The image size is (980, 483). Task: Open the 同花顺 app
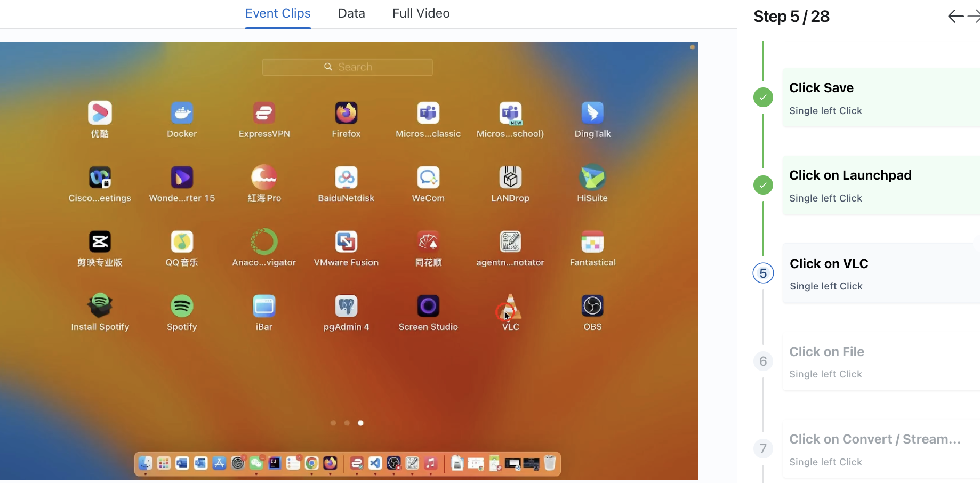click(428, 241)
